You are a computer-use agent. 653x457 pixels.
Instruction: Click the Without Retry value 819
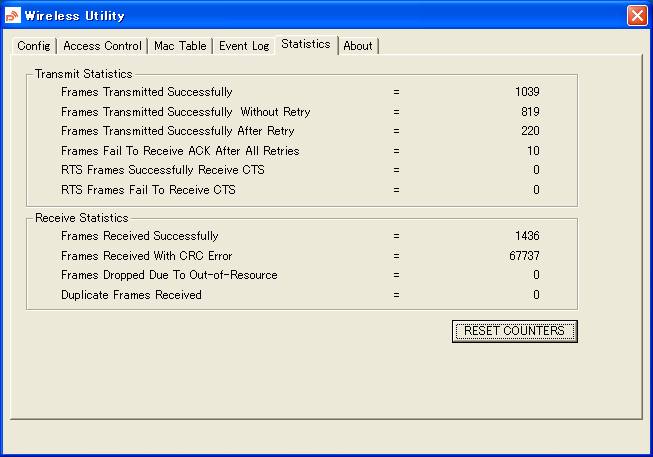(530, 112)
